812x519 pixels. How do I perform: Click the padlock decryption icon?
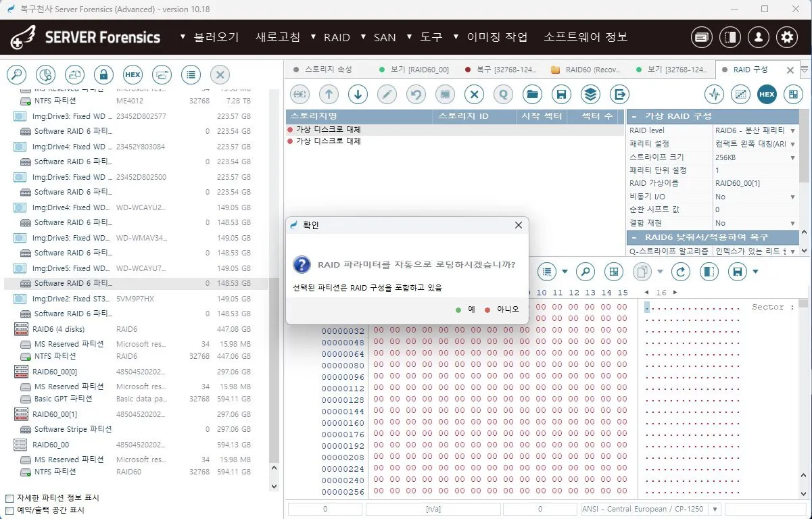coord(103,74)
